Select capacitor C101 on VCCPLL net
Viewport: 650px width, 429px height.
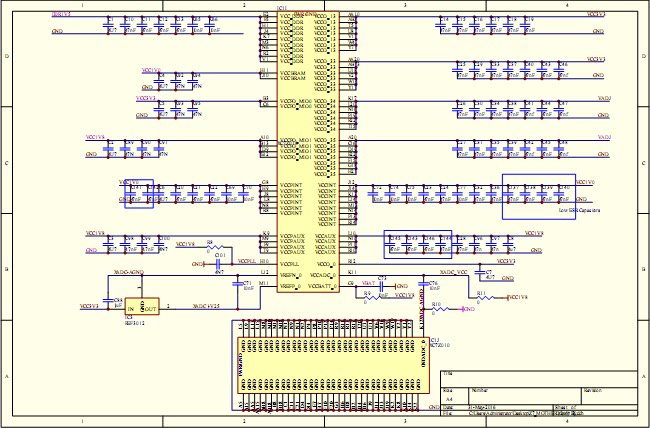pos(218,264)
